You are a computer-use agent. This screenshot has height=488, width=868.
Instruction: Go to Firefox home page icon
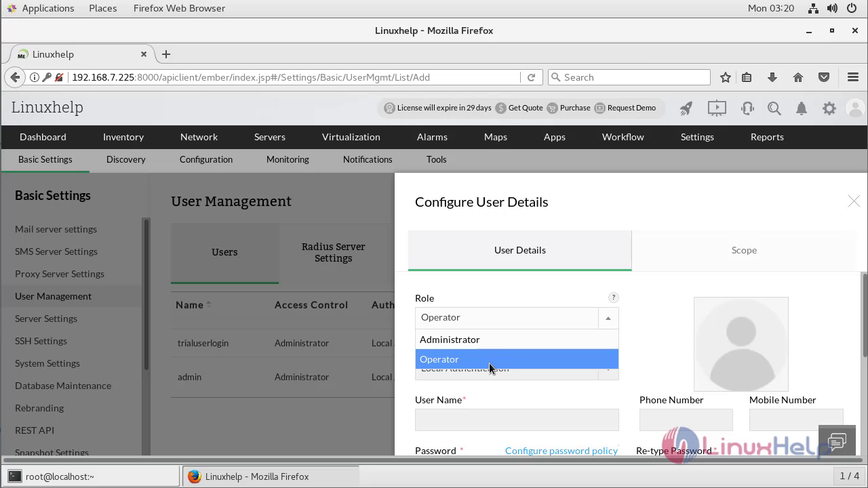tap(798, 77)
